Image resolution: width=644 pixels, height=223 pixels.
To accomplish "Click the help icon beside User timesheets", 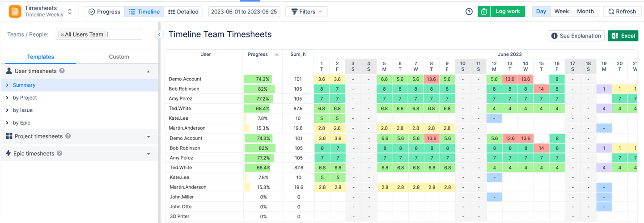I will click(x=62, y=71).
